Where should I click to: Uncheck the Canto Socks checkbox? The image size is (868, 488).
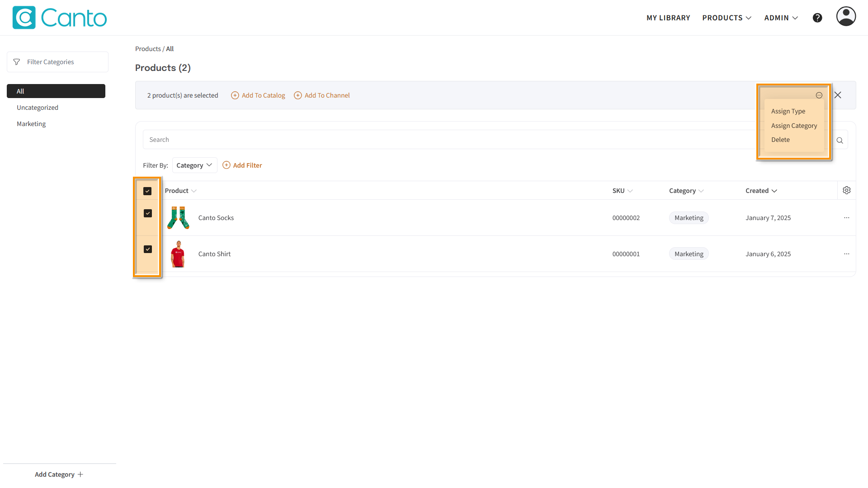coord(148,213)
